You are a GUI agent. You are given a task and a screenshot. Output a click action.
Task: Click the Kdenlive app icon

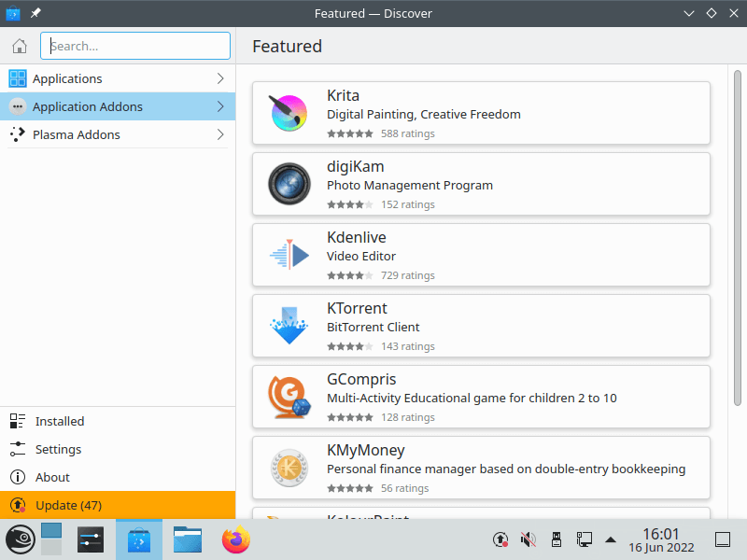[289, 255]
